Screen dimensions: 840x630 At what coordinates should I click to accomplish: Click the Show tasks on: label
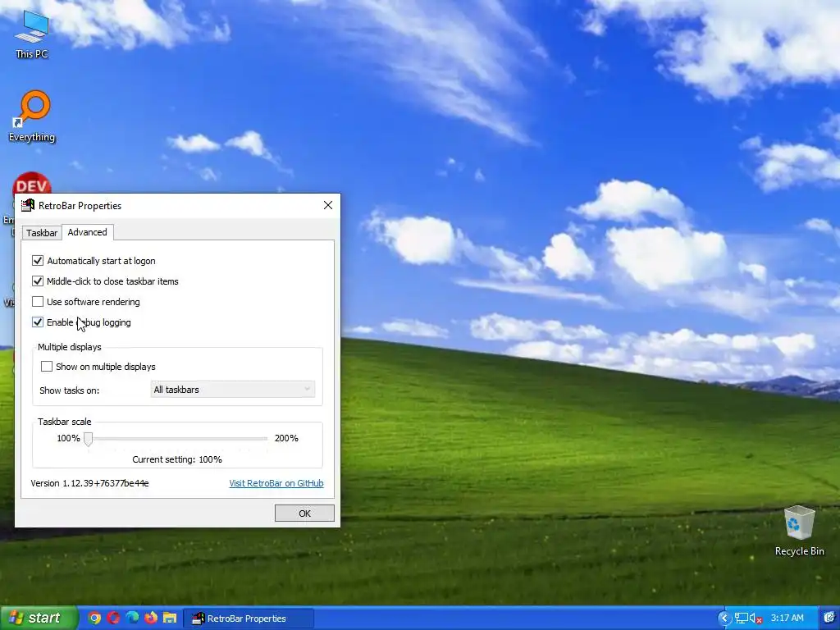click(x=69, y=390)
